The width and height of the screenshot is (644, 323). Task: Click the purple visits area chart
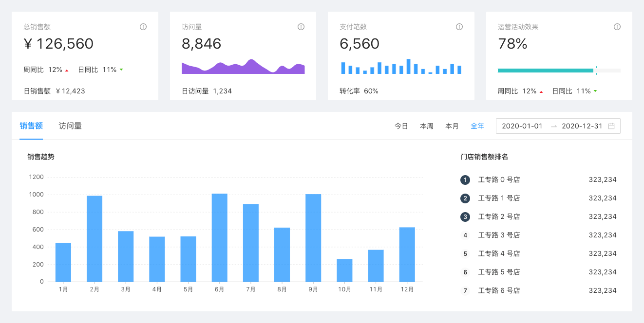tap(243, 67)
